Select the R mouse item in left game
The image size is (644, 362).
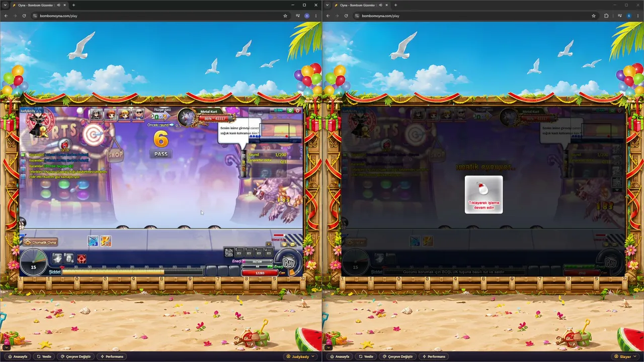click(x=69, y=258)
